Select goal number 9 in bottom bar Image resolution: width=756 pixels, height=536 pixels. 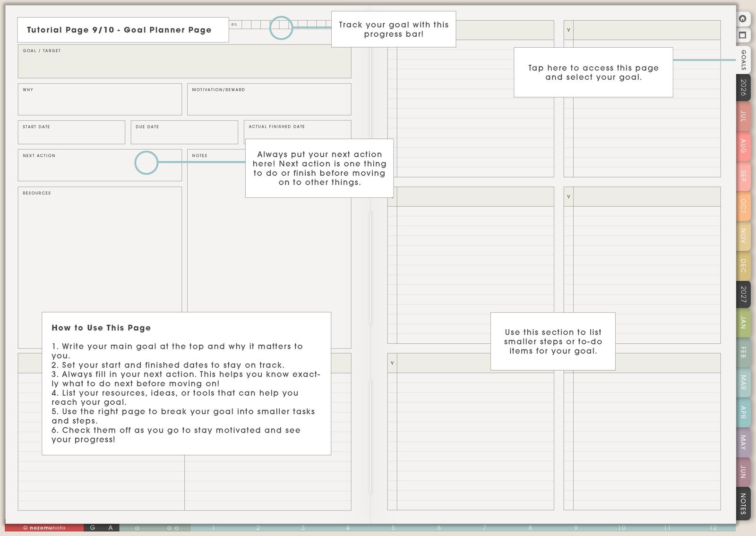coord(576,528)
